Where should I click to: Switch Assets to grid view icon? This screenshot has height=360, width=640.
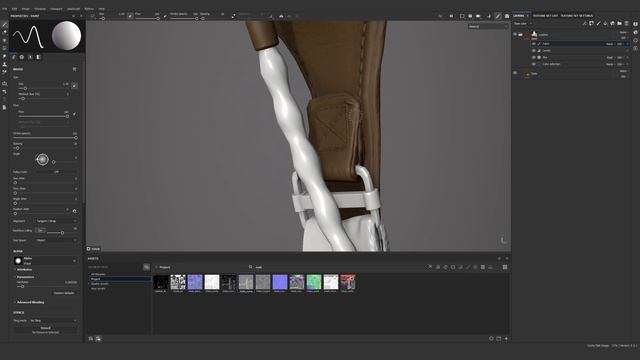(x=505, y=267)
